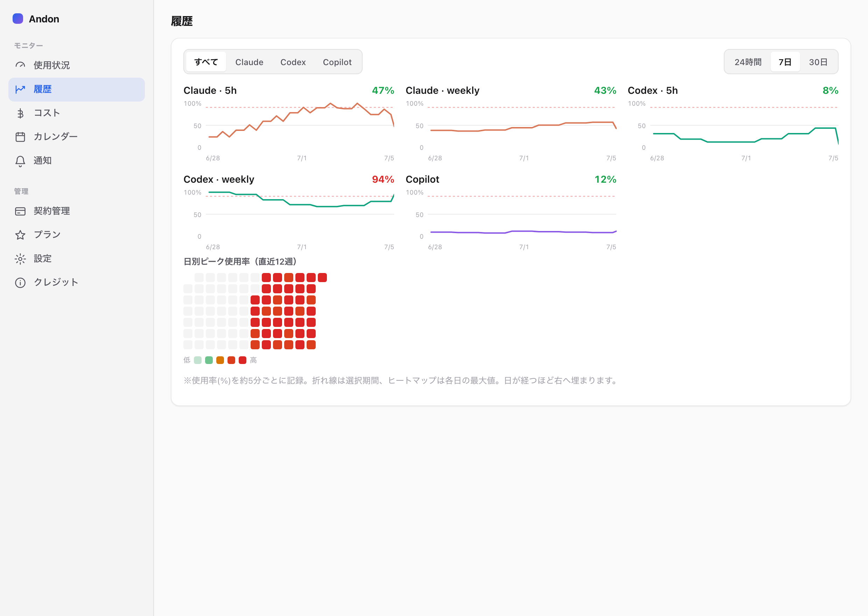Click the 12% value on Copilot
The image size is (868, 616).
click(x=605, y=179)
